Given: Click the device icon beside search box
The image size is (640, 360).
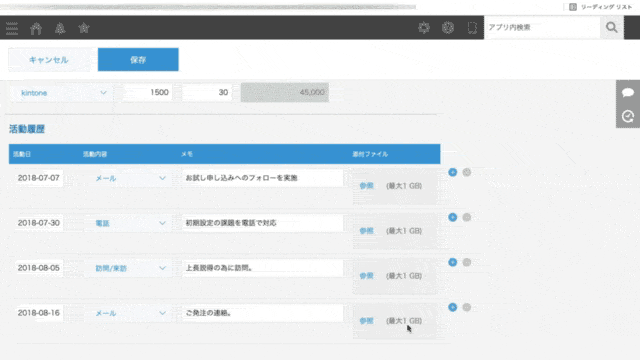Looking at the screenshot, I should tap(472, 27).
